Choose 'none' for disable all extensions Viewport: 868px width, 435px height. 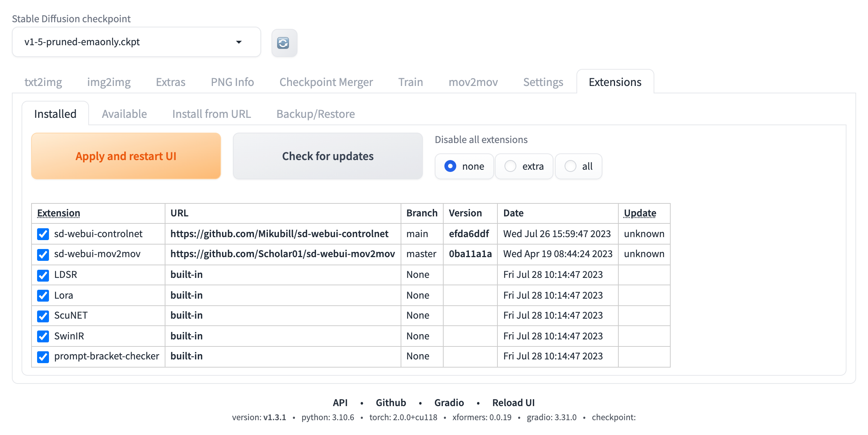coord(450,166)
